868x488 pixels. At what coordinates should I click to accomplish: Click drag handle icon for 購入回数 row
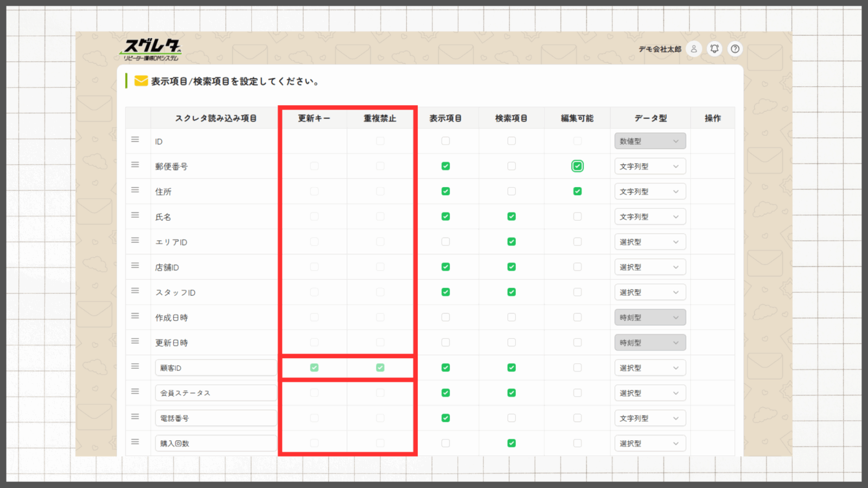point(135,442)
